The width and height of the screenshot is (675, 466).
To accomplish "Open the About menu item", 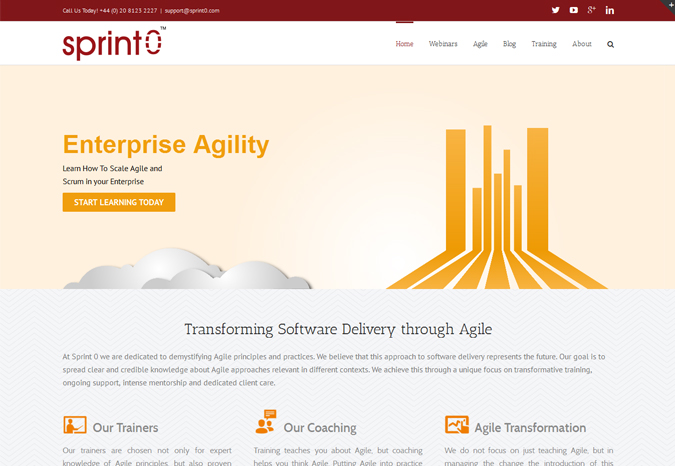I will (x=581, y=44).
